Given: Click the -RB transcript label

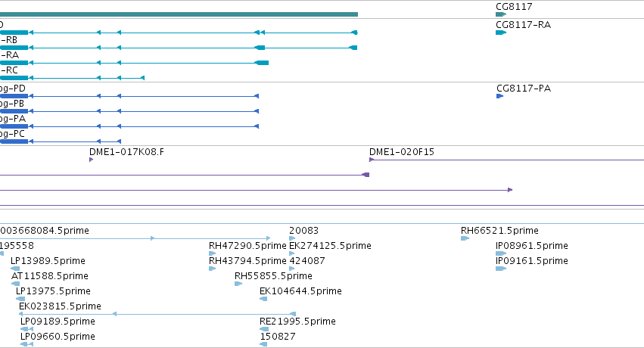Looking at the screenshot, I should [x=8, y=40].
